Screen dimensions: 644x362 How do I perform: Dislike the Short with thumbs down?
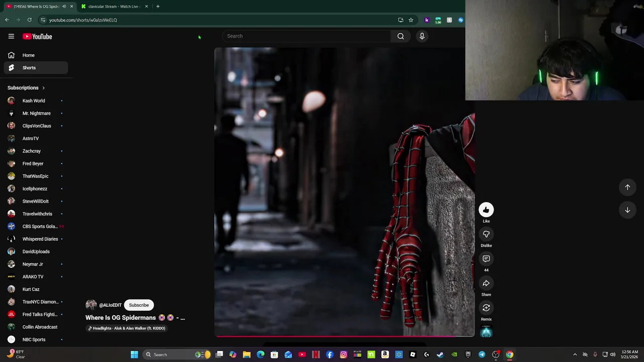point(486,234)
